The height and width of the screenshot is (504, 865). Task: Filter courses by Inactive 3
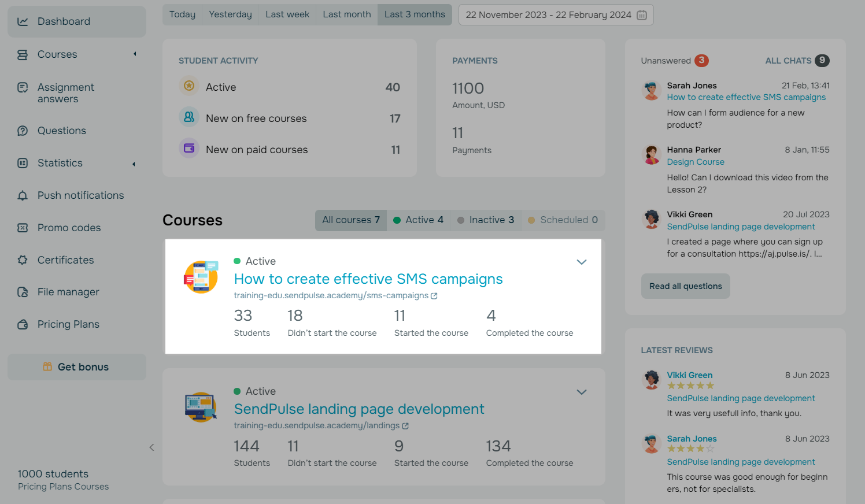pos(485,220)
